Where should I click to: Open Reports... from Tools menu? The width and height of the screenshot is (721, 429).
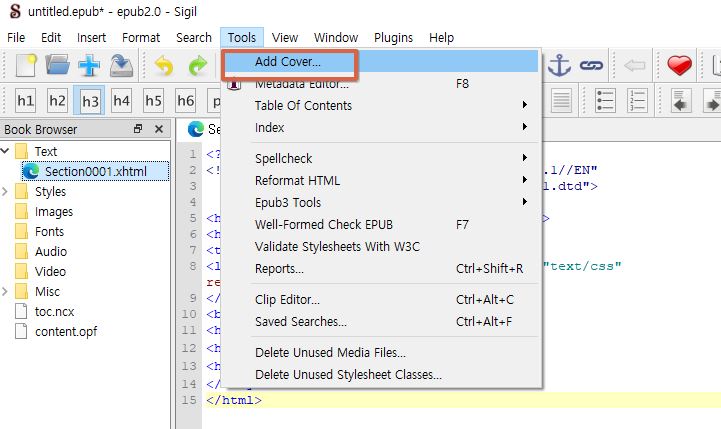pos(381,269)
